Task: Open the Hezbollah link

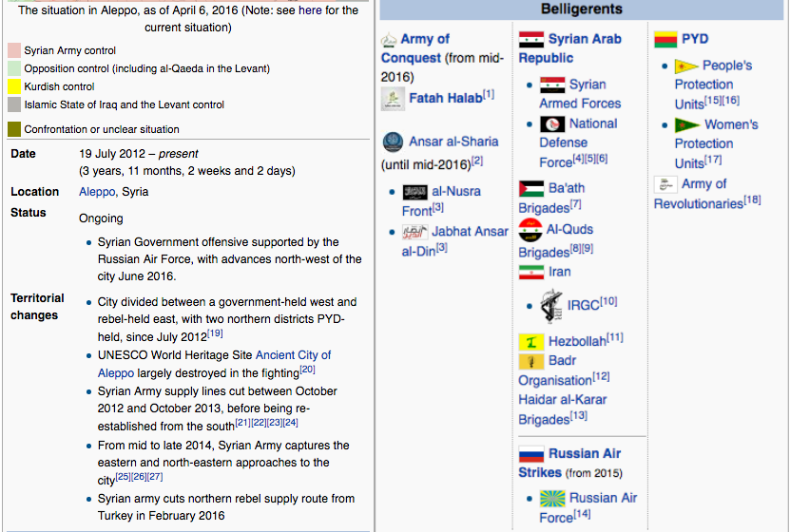Action: click(x=577, y=341)
